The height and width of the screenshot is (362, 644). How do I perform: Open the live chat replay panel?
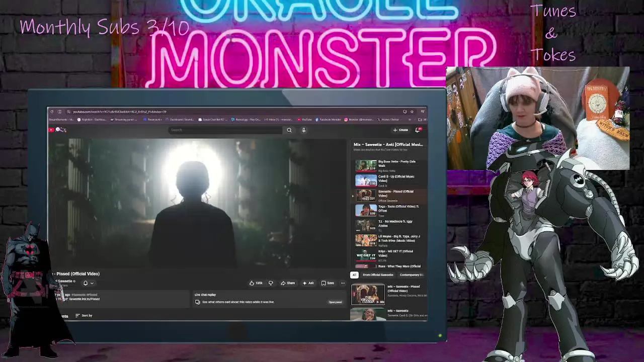(335, 302)
